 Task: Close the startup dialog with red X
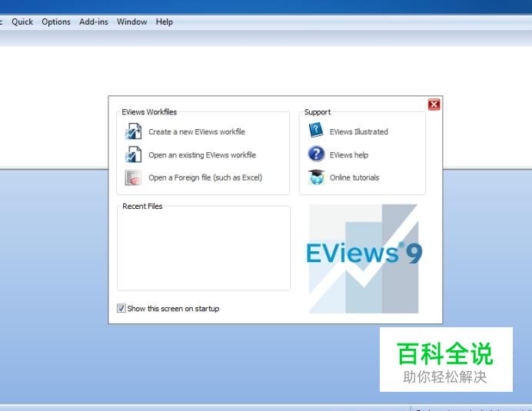[434, 104]
